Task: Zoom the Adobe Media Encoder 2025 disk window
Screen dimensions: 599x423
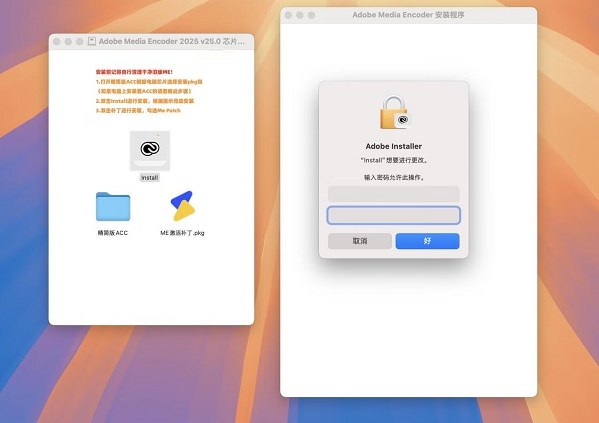Action: (x=79, y=41)
